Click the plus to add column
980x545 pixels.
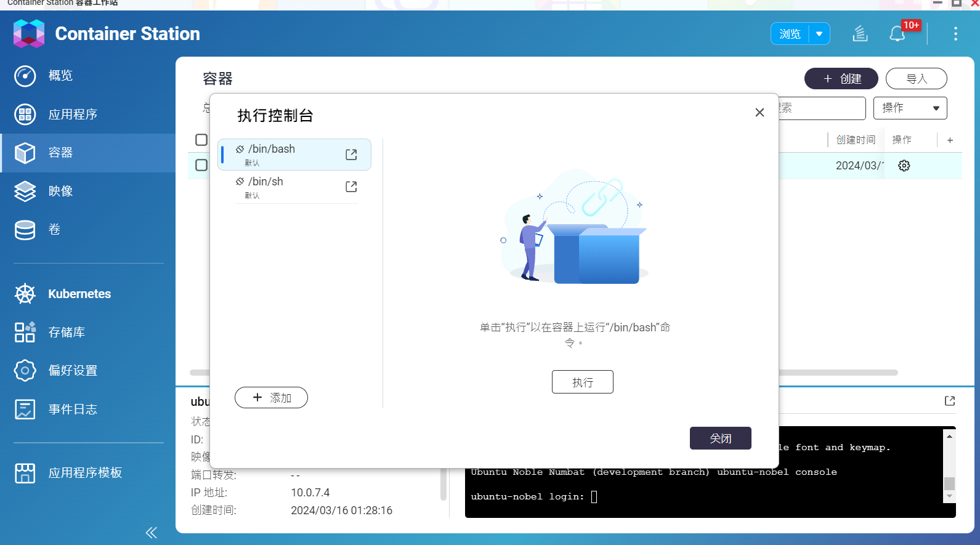point(950,140)
